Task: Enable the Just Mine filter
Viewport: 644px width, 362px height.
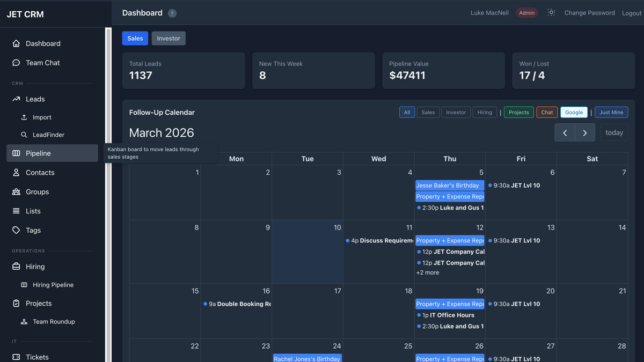Action: 611,112
